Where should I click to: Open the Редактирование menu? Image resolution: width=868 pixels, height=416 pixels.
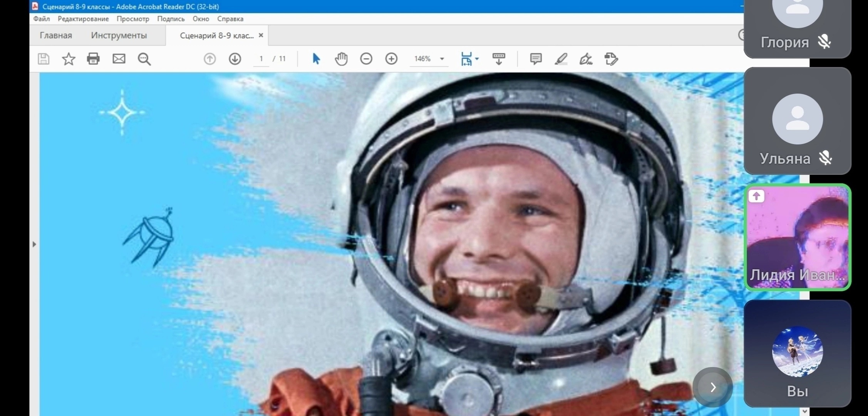click(83, 19)
